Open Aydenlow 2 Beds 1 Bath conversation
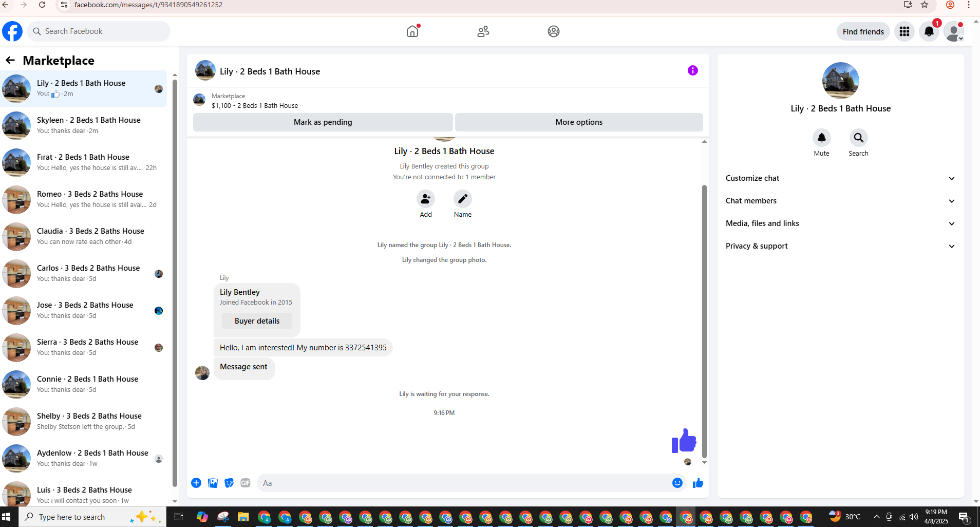980x527 pixels. [x=84, y=458]
